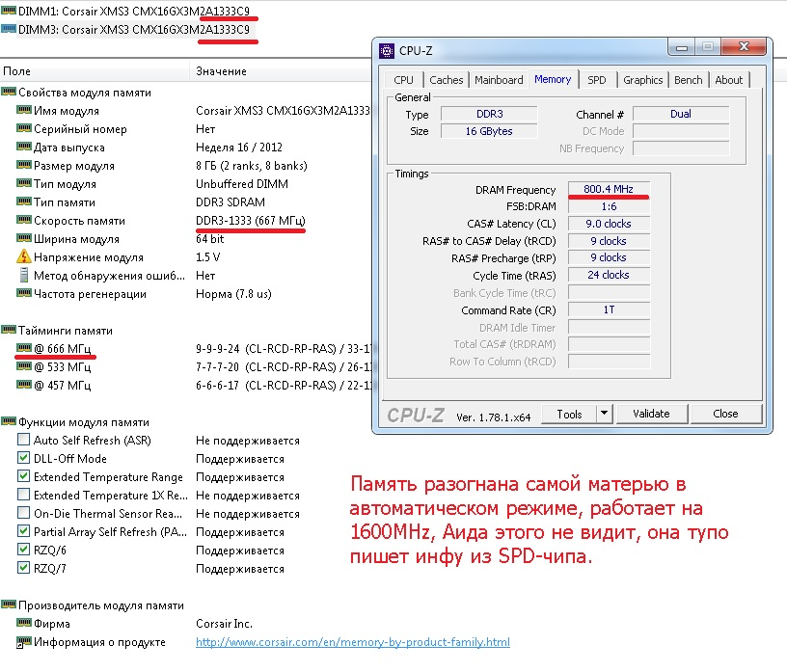Image resolution: width=787 pixels, height=672 pixels.
Task: Click the DRAM Frequency 800.4 MHz field
Action: pos(609,189)
